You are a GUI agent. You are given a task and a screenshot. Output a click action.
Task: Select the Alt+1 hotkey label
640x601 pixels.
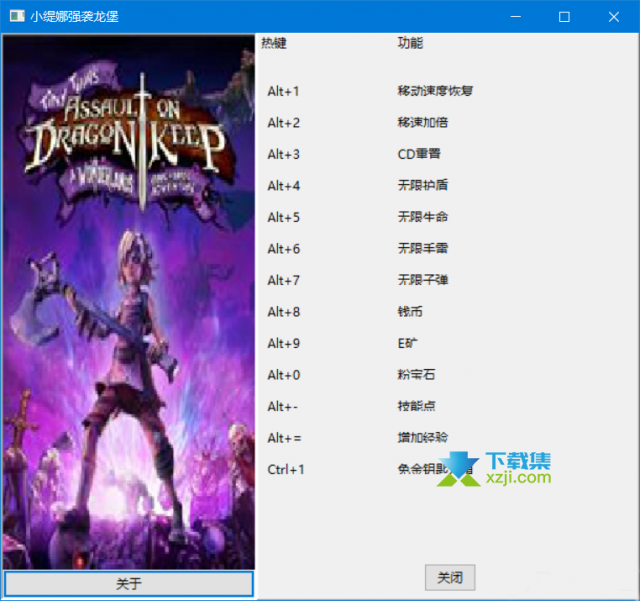click(283, 91)
